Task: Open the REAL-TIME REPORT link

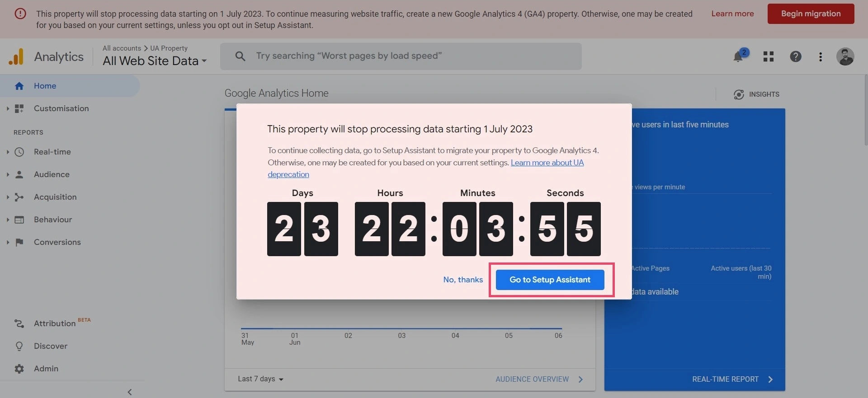Action: 725,379
